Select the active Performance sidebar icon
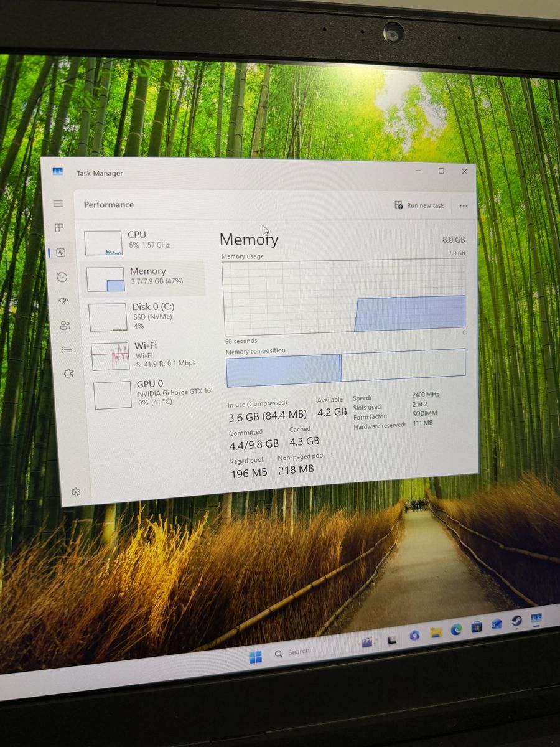560x747 pixels. tap(60, 253)
